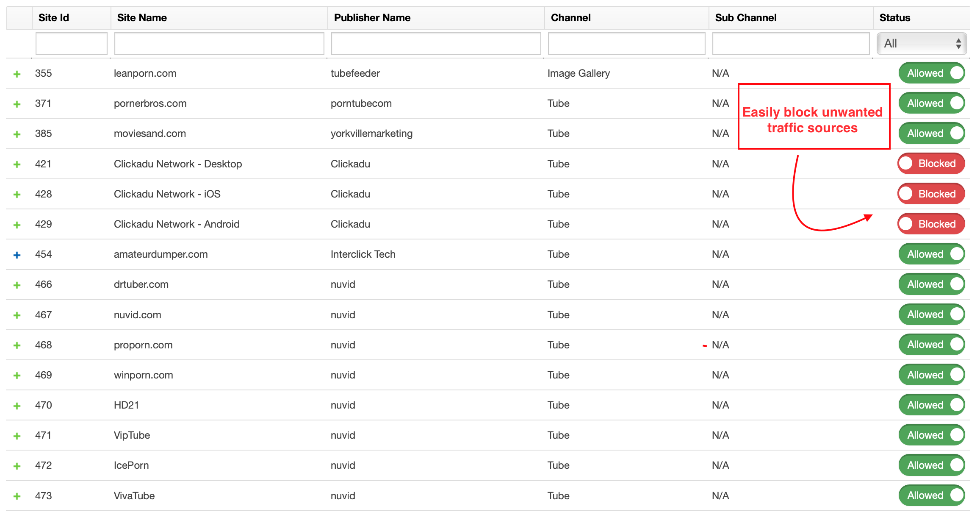Click the green plus beside pornerbros.com
This screenshot has width=980, height=512.
point(17,104)
